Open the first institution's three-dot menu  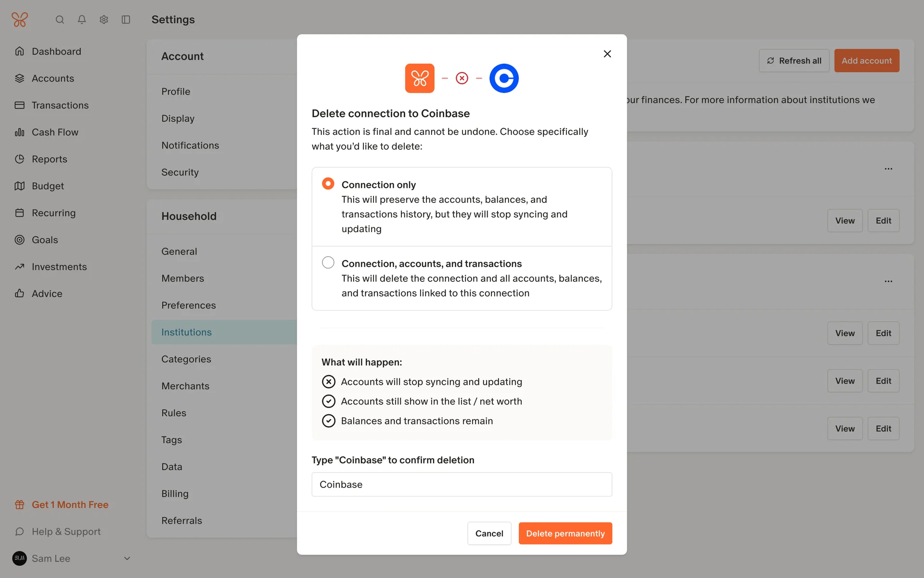(x=888, y=169)
